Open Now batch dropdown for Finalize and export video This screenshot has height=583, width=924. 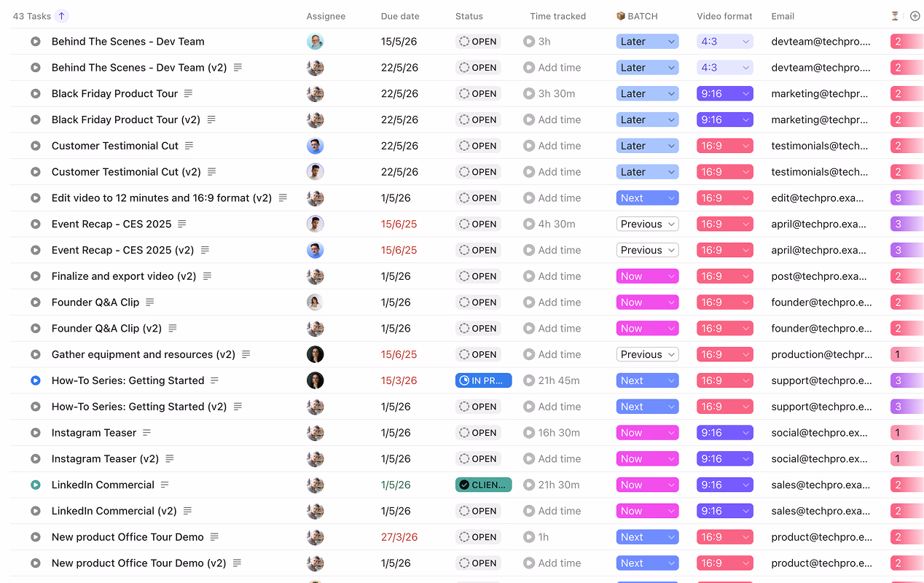[647, 276]
